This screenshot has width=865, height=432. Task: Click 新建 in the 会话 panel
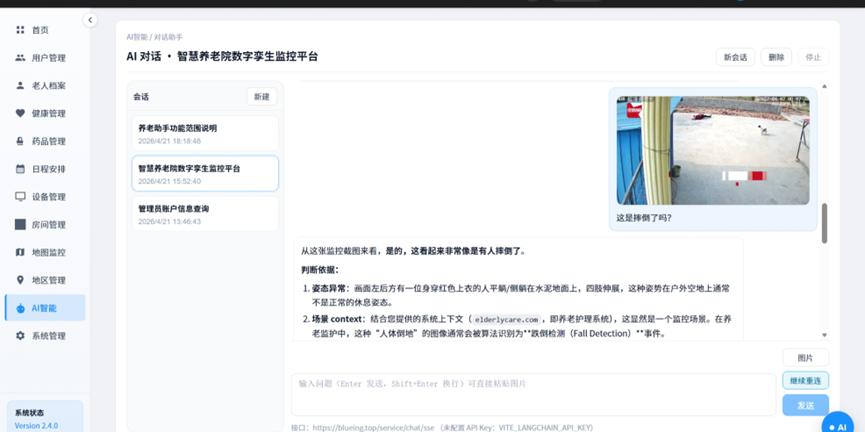coord(261,97)
